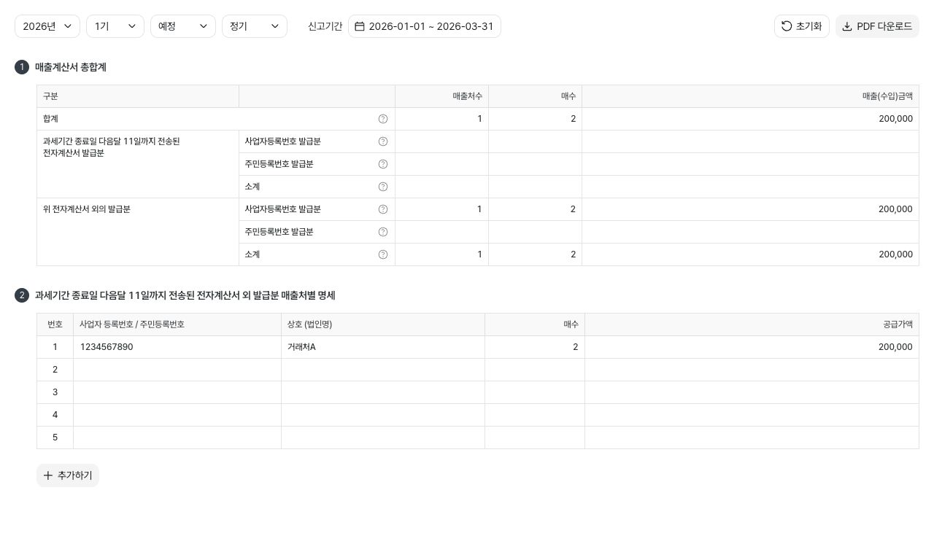
Task: Click the business number cell 1234567890
Action: click(x=177, y=347)
